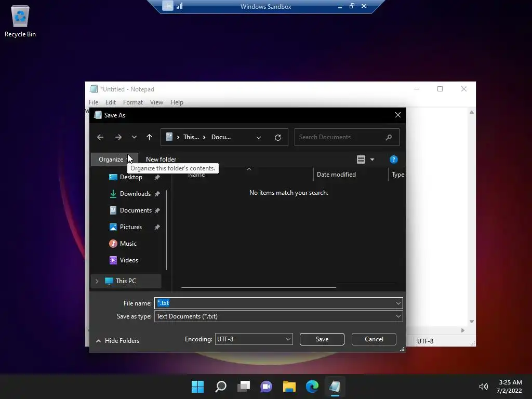Viewport: 532px width, 399px height.
Task: Launch Microsoft Edge from taskbar
Action: pyautogui.click(x=312, y=387)
